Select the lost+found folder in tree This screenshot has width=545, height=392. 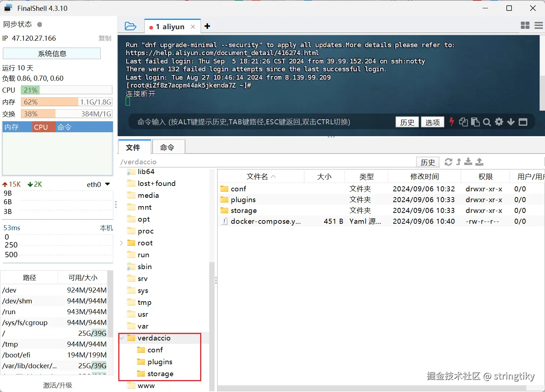[x=157, y=183]
